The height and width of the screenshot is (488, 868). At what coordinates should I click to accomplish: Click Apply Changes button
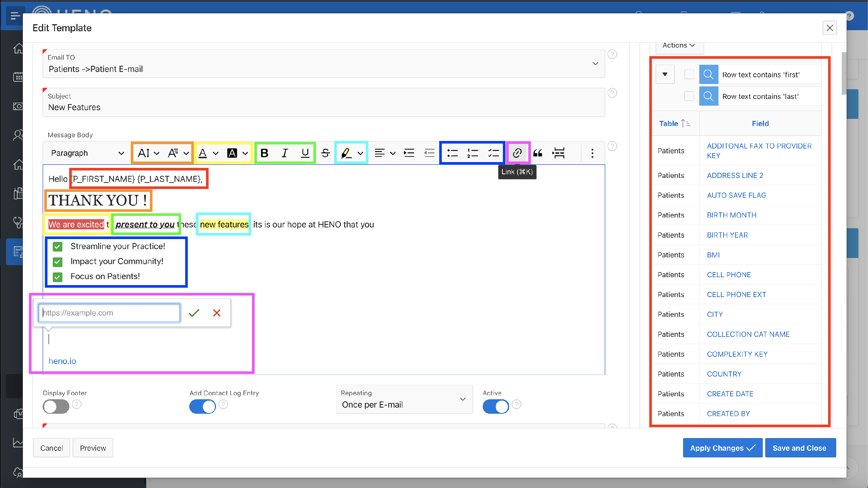(x=722, y=448)
